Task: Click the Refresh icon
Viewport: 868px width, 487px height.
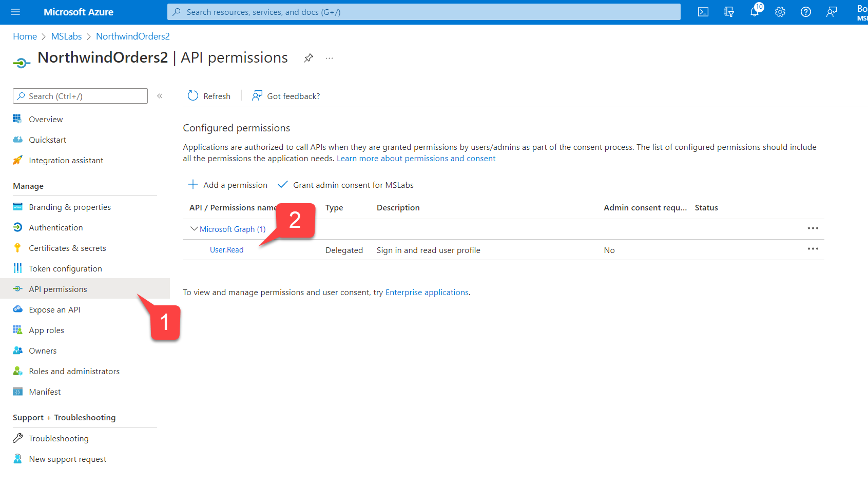Action: [193, 96]
